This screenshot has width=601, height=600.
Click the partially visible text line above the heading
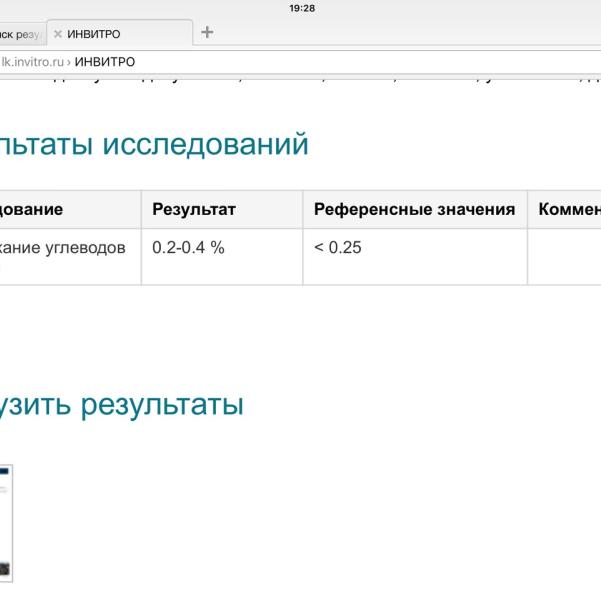tap(300, 85)
